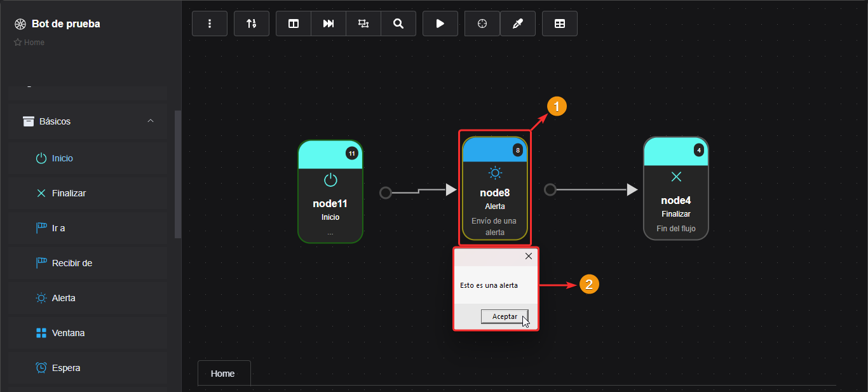868x392 pixels.
Task: Click the output connector circle of node8
Action: [550, 189]
